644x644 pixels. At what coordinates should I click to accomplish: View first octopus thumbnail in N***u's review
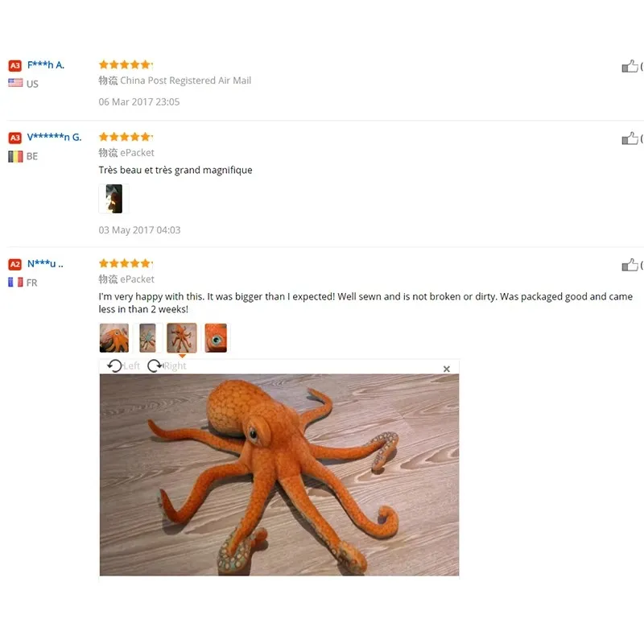tap(114, 338)
